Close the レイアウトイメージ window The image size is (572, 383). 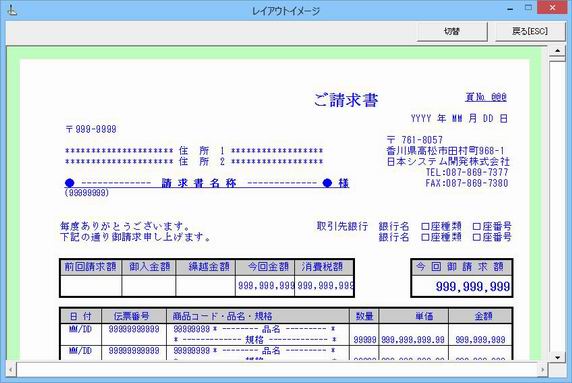point(552,8)
